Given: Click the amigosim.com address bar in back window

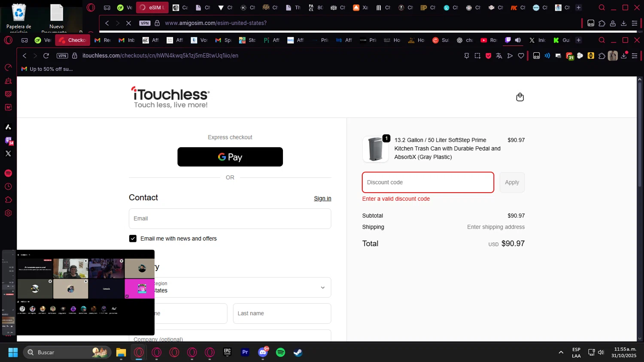Looking at the screenshot, I should 216,23.
